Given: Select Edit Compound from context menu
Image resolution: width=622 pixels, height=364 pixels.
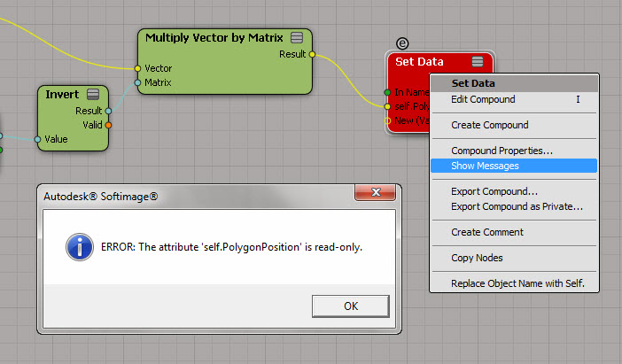Looking at the screenshot, I should tap(483, 99).
